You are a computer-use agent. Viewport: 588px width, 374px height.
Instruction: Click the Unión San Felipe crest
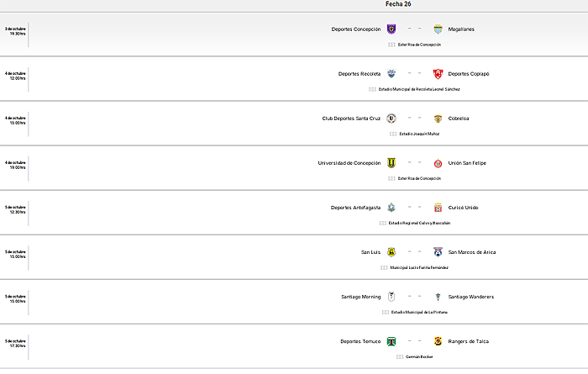[438, 163]
